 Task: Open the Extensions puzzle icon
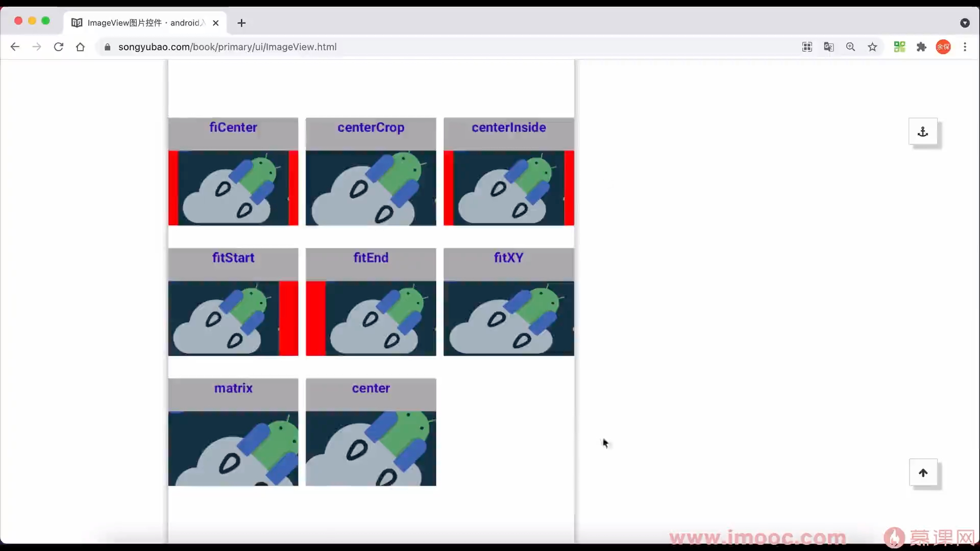click(x=921, y=47)
